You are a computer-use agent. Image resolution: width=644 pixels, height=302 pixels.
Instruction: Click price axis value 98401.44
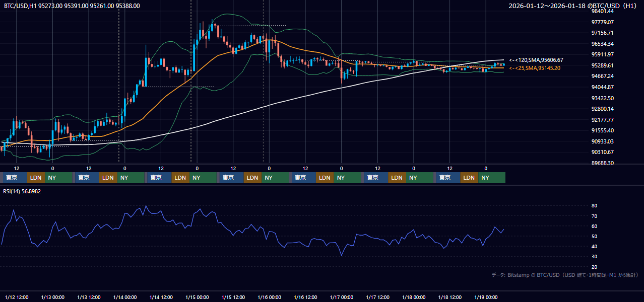tap(602, 11)
